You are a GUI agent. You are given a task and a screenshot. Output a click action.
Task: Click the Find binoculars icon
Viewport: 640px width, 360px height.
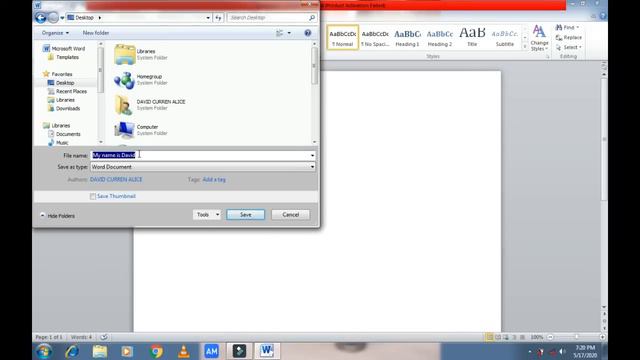pos(559,27)
